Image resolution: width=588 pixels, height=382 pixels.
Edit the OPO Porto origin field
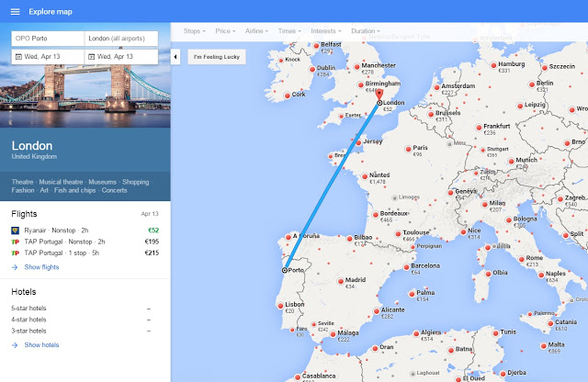[x=48, y=39]
